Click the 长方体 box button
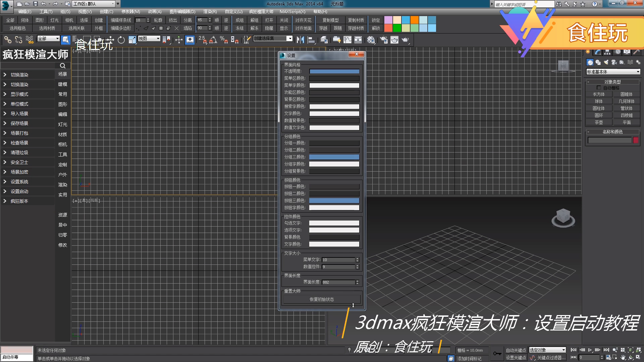The image size is (644, 362). (599, 95)
